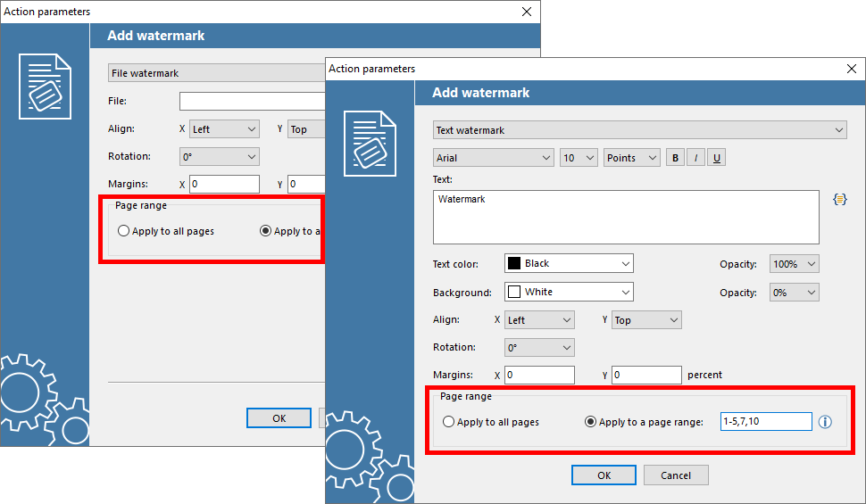Click the page range info icon
Image resolution: width=866 pixels, height=504 pixels.
click(825, 422)
